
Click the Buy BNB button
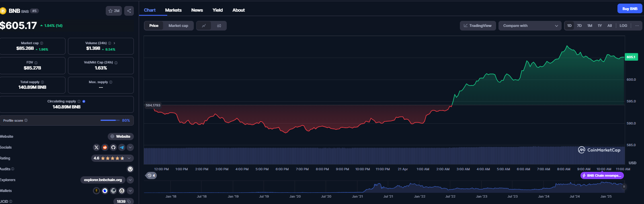[630, 9]
